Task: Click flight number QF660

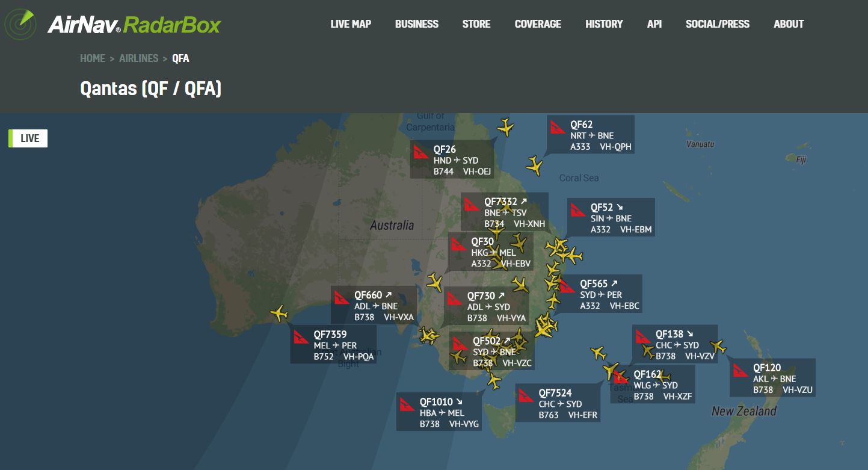Action: [x=368, y=295]
